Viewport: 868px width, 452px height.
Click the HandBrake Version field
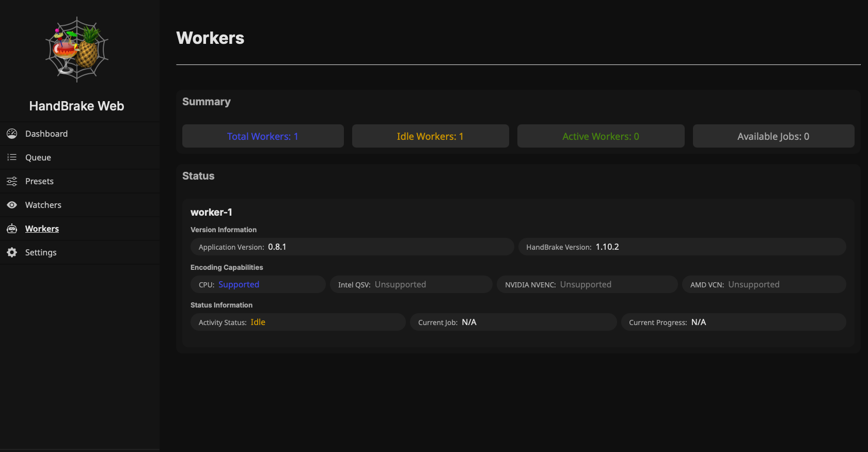682,247
